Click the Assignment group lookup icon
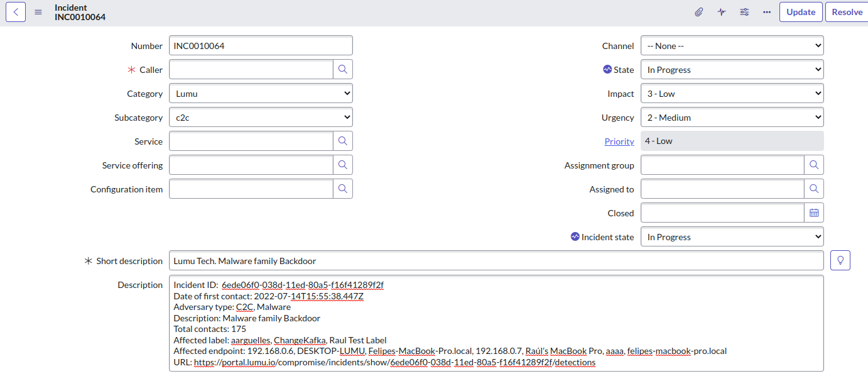Viewport: 868px width, 376px height. [814, 165]
